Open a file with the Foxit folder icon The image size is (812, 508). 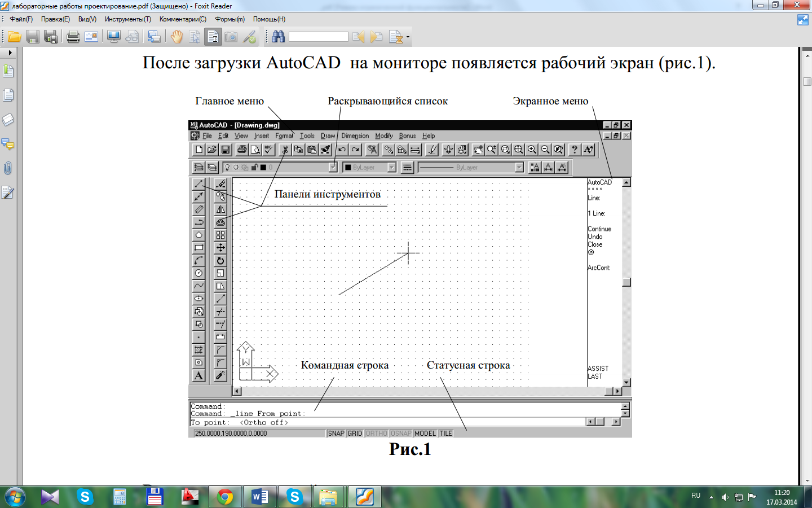14,37
